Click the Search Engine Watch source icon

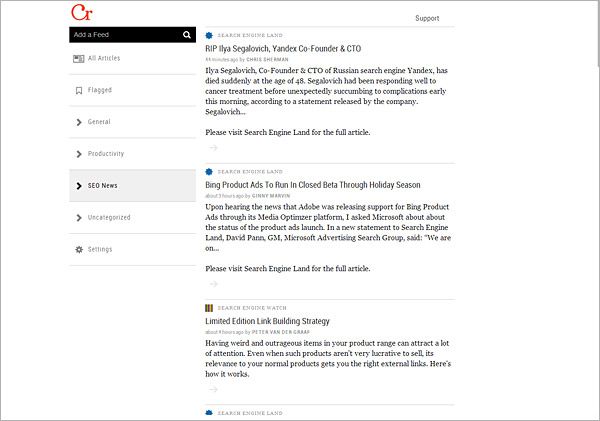[x=209, y=308]
